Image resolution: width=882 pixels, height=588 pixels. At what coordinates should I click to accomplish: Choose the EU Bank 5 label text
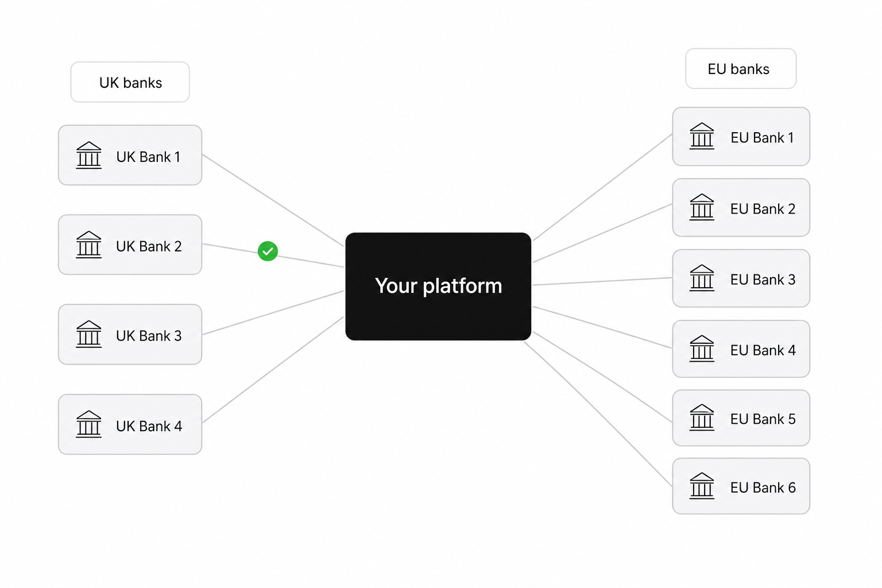[x=763, y=419]
